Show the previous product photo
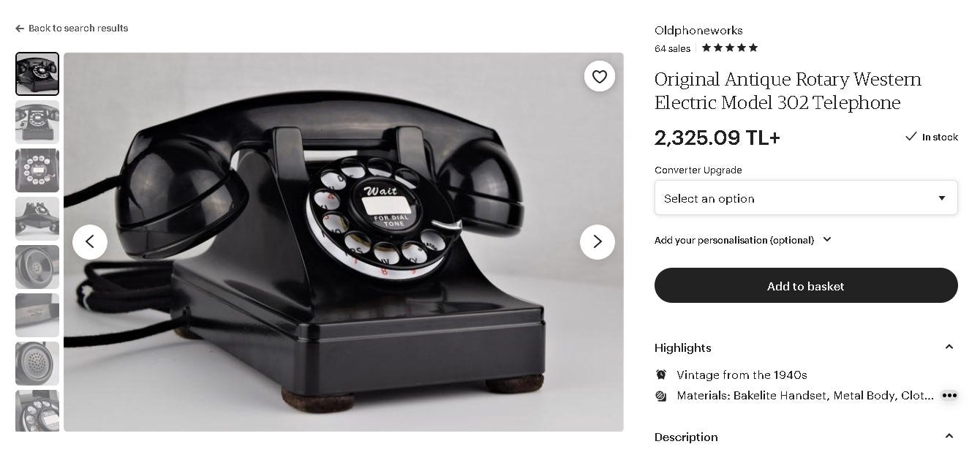The width and height of the screenshot is (980, 455). pyautogui.click(x=90, y=241)
